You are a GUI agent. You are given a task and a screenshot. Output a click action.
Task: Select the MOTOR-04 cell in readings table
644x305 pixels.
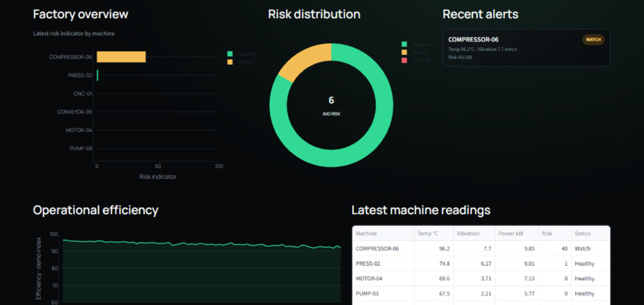point(384,279)
